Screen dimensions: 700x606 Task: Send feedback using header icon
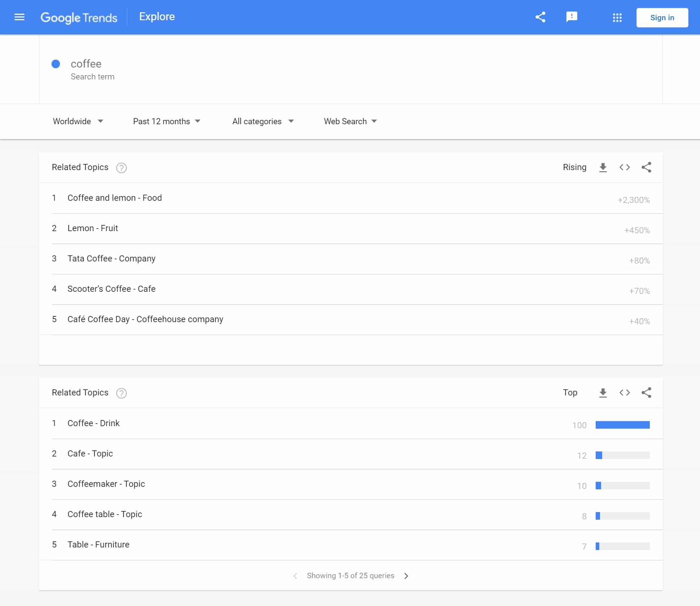[x=571, y=17]
